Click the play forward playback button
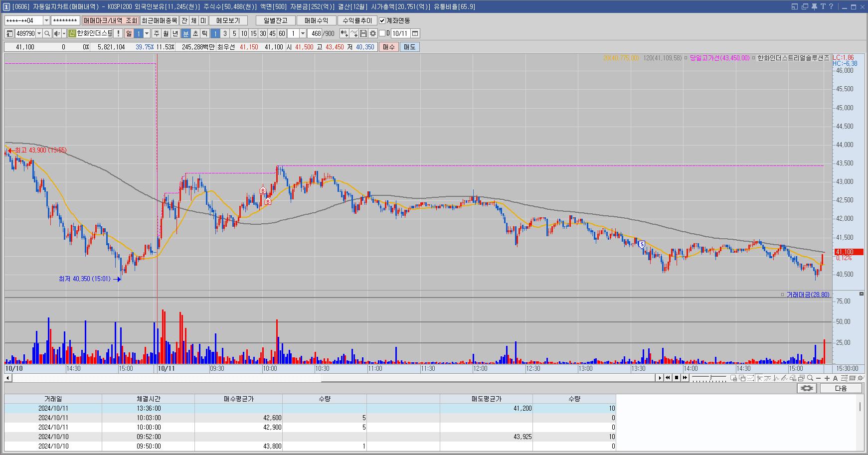 pyautogui.click(x=660, y=378)
